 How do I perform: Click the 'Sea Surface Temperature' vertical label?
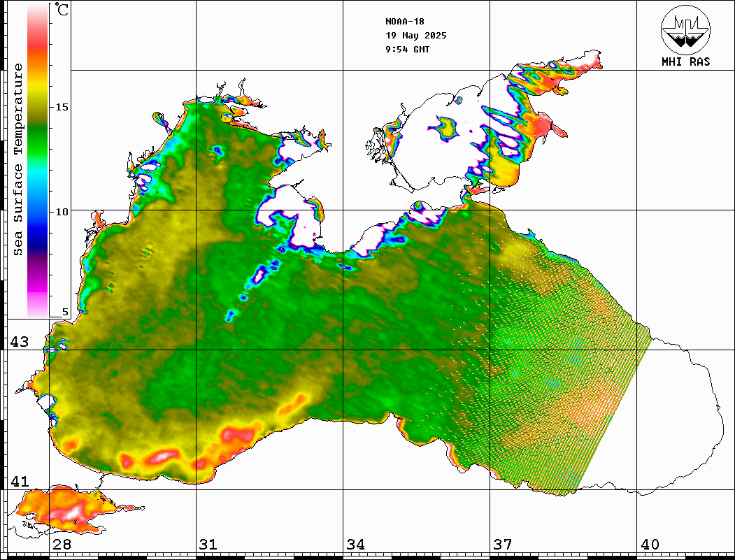click(17, 159)
